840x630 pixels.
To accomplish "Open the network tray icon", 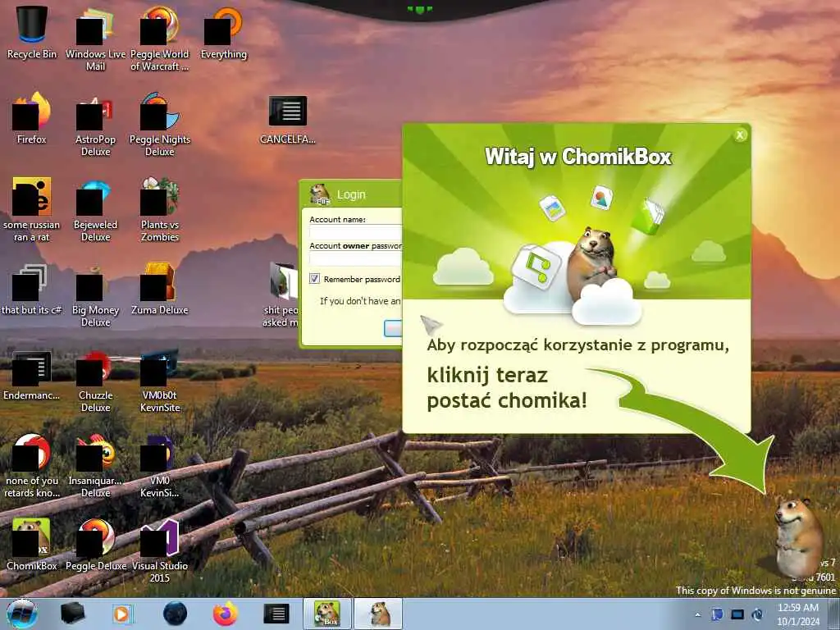I will pyautogui.click(x=737, y=614).
